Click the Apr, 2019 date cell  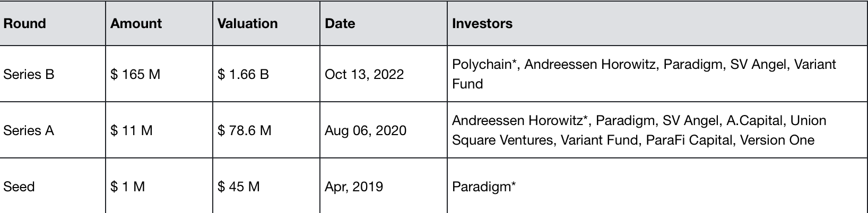pyautogui.click(x=354, y=187)
